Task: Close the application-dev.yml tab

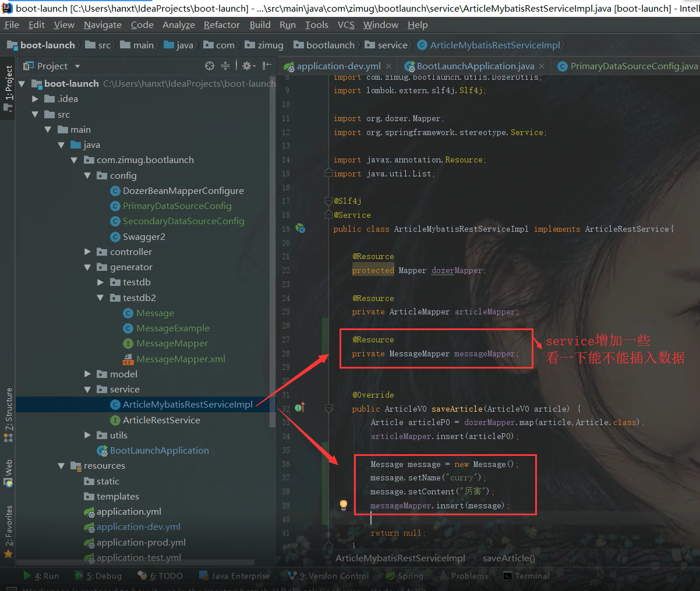Action: pyautogui.click(x=389, y=66)
